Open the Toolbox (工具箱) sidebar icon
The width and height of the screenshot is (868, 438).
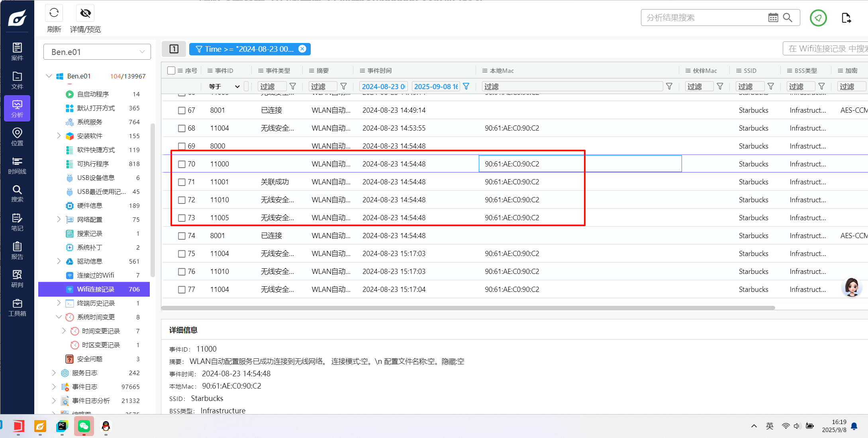pos(17,307)
